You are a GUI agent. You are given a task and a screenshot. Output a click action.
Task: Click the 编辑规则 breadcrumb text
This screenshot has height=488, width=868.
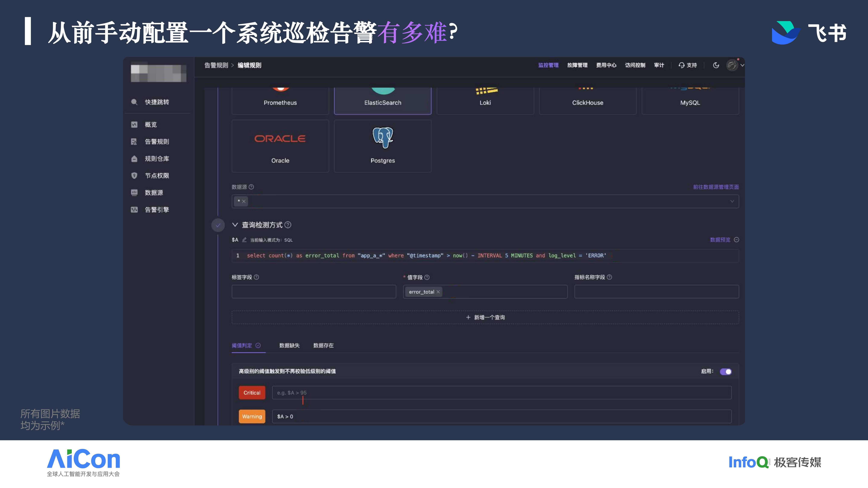tap(249, 65)
